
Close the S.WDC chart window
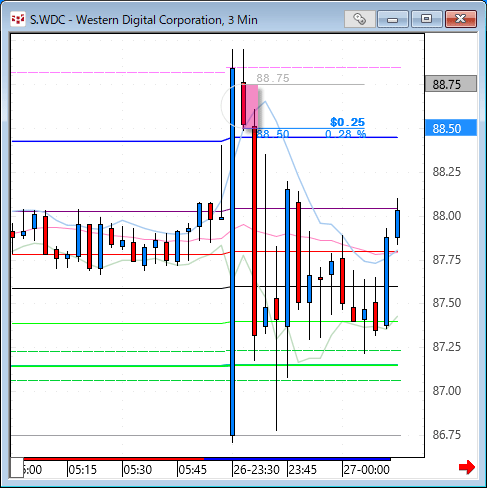(x=461, y=19)
